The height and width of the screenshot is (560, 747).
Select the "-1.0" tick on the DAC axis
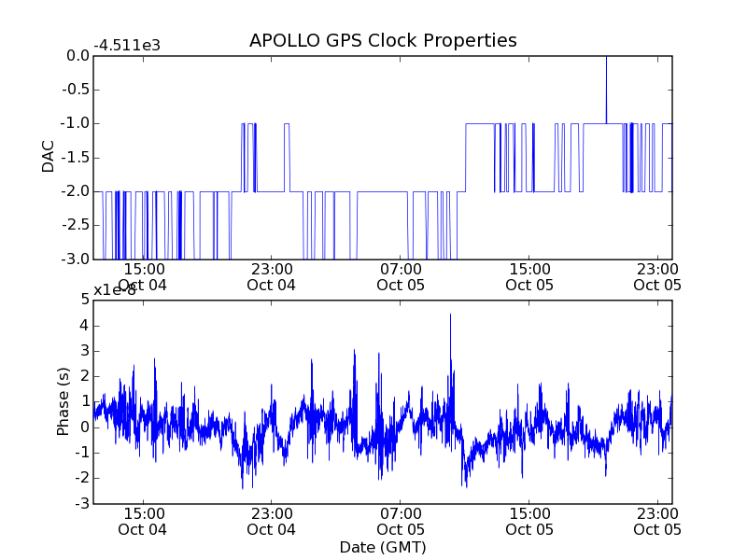(76, 123)
